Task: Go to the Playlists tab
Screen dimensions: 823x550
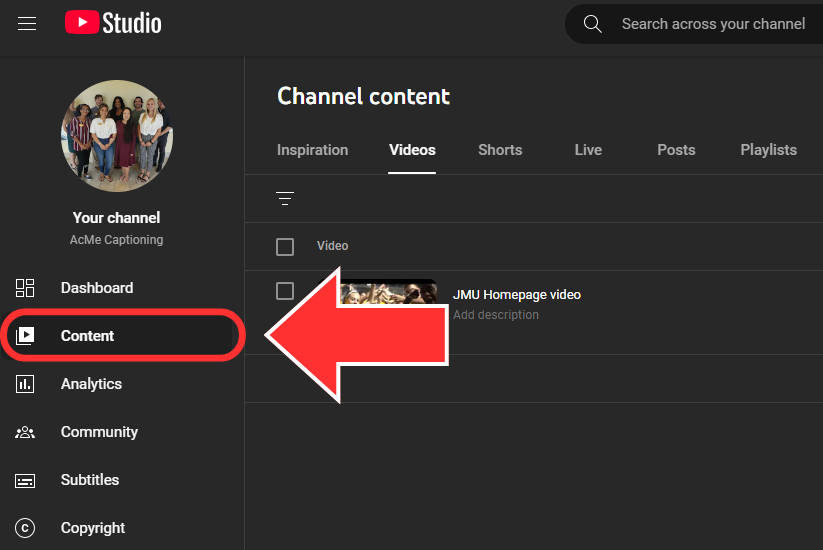Action: click(768, 150)
